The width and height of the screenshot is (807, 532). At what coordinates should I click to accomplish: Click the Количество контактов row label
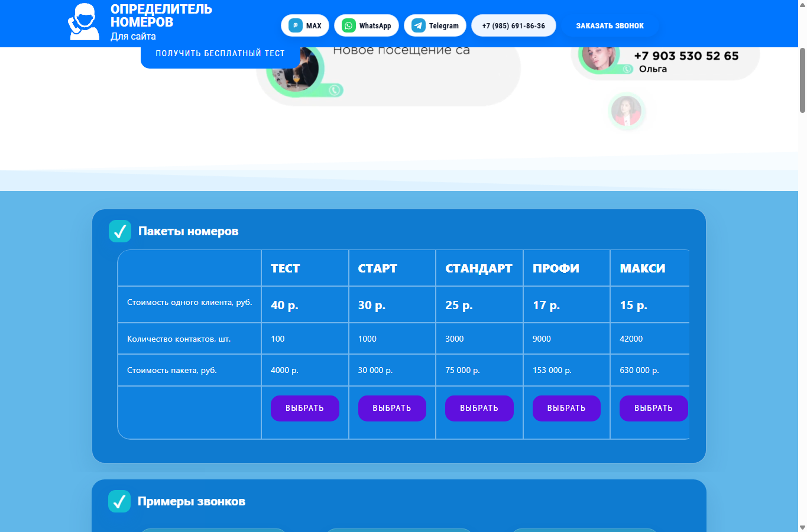[179, 339]
